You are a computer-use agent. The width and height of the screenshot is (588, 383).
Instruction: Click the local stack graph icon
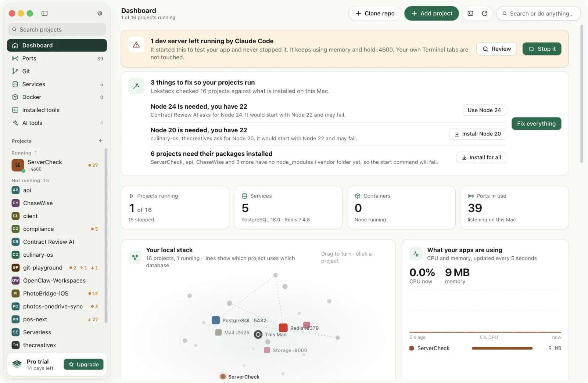pyautogui.click(x=135, y=257)
